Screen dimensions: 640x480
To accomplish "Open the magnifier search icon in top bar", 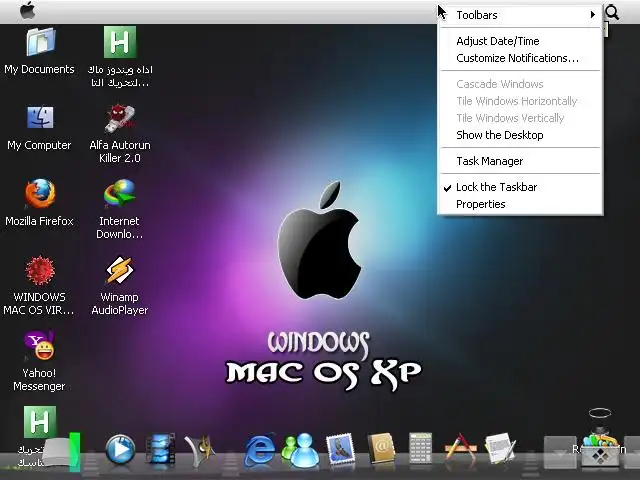I will point(612,13).
